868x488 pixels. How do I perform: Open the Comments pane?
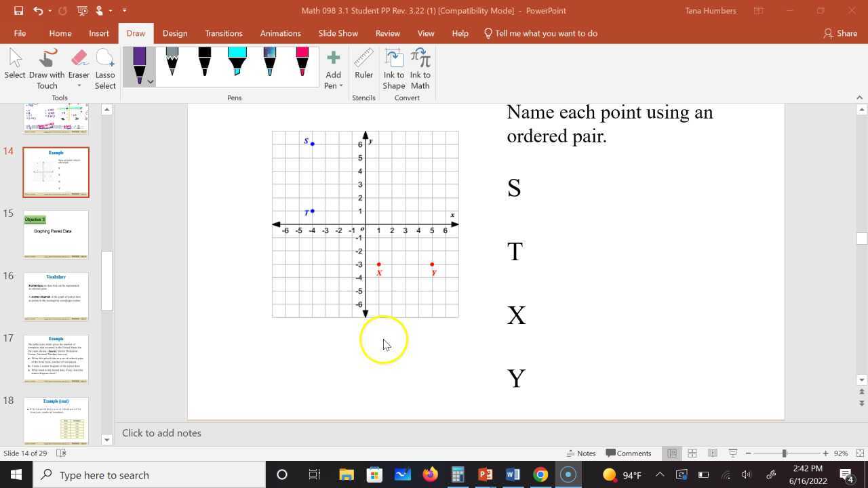coord(629,453)
